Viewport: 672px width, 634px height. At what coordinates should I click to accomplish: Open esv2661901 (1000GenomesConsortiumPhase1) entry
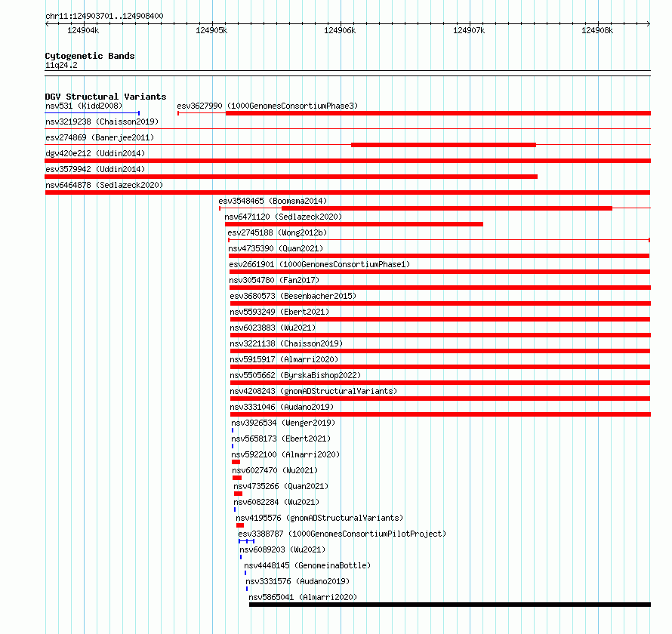coord(319,264)
